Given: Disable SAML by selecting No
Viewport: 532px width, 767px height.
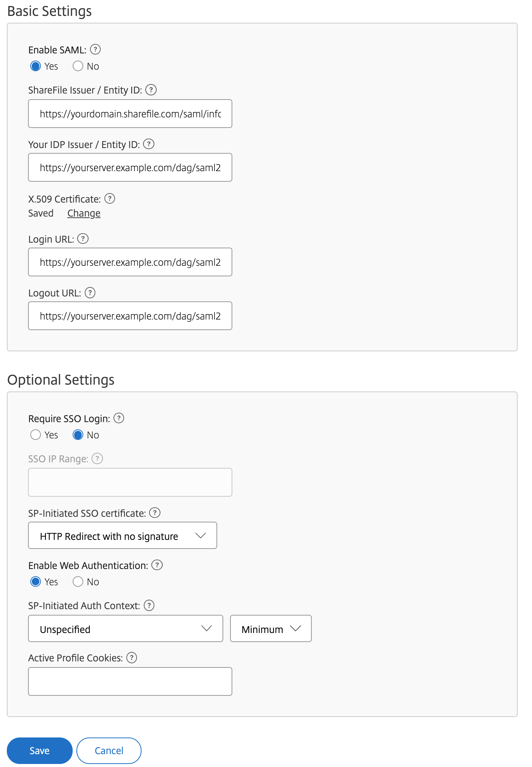Looking at the screenshot, I should [x=78, y=66].
